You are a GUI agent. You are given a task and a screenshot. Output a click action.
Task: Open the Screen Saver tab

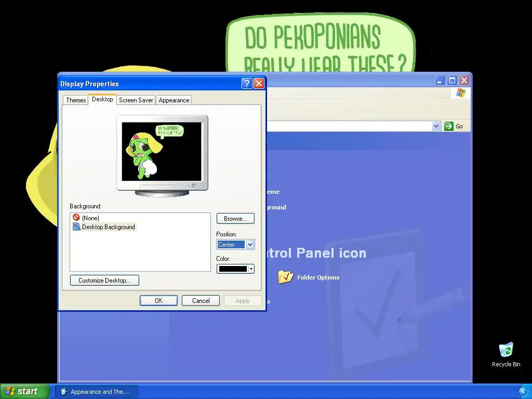pos(136,100)
